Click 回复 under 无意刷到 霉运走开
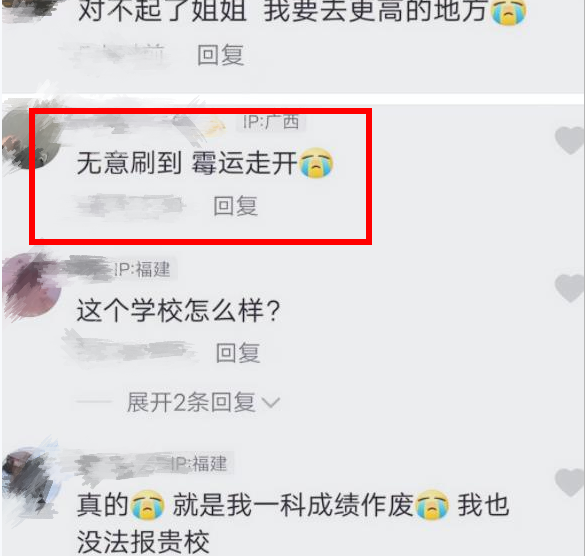Image resolution: width=585 pixels, height=556 pixels. (x=235, y=206)
